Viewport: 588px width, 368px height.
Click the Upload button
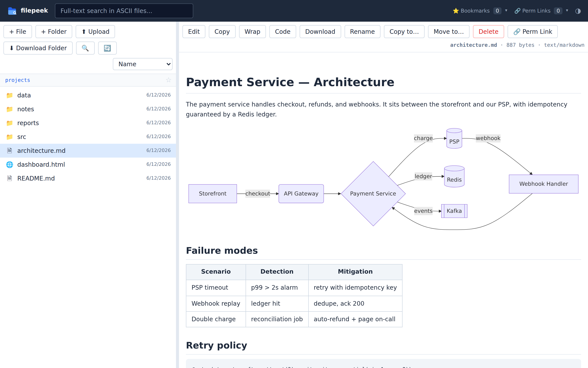[95, 32]
